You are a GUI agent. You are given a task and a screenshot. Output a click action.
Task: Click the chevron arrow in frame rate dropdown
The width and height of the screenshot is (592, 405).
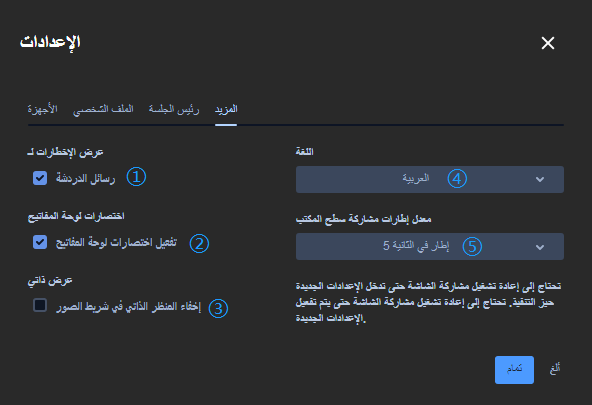coord(540,247)
